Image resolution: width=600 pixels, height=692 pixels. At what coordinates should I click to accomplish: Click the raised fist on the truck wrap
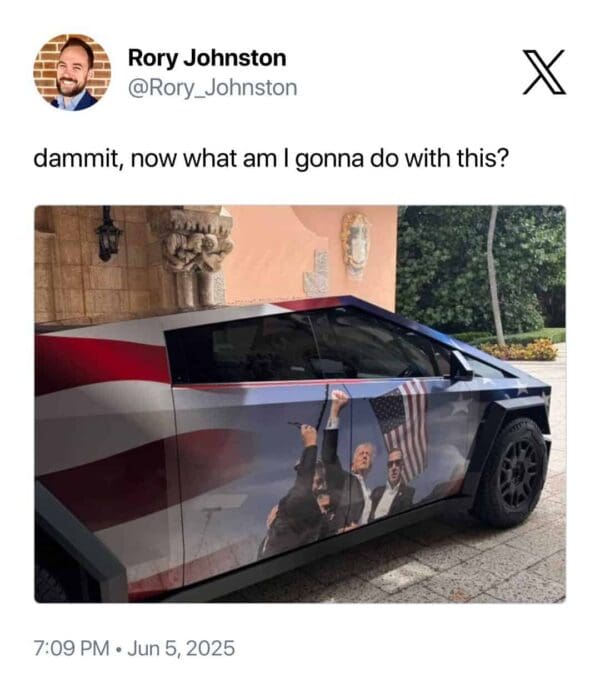point(340,398)
